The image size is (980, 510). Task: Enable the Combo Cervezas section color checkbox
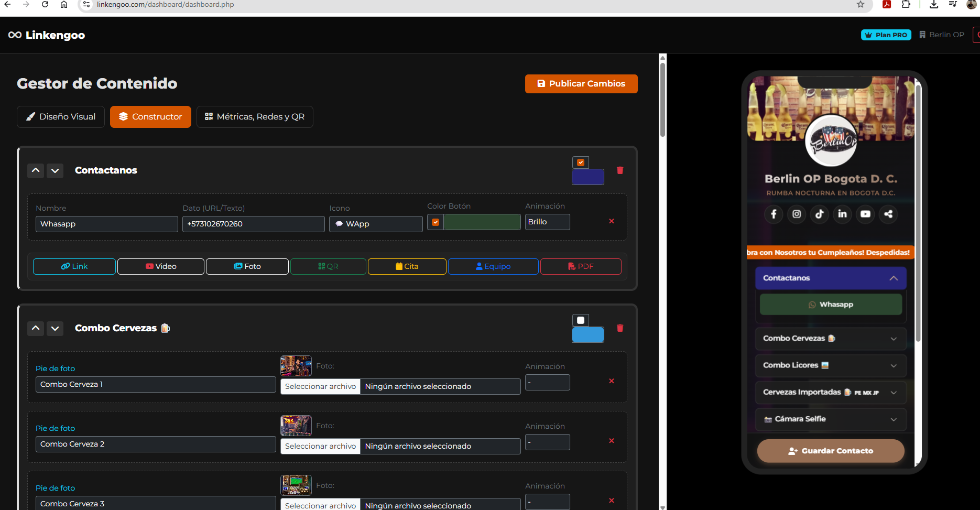(581, 320)
